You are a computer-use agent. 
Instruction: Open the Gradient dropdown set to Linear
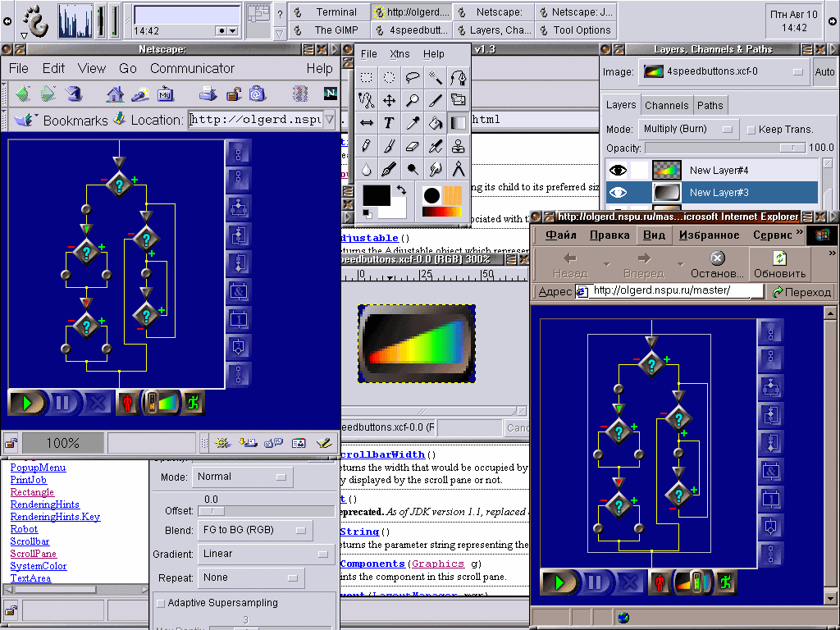click(267, 554)
